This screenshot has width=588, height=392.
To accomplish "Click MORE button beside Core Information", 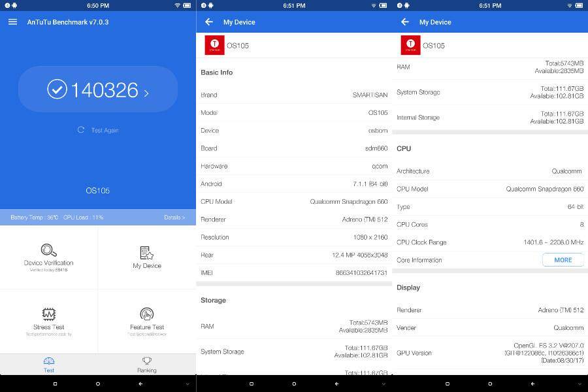I will [x=563, y=260].
